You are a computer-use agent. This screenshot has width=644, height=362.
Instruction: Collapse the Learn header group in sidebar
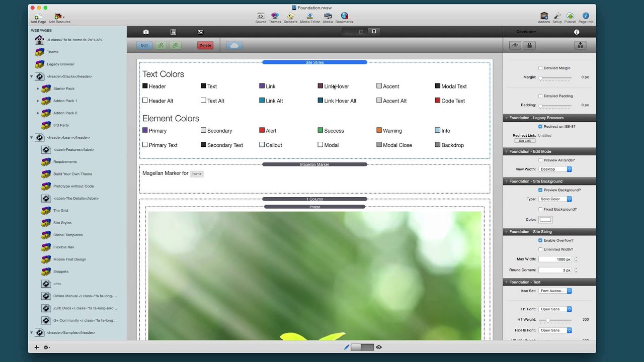(x=32, y=137)
